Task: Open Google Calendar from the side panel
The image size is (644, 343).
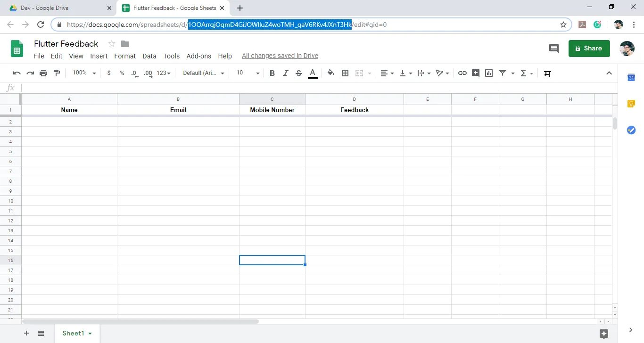Action: click(631, 78)
